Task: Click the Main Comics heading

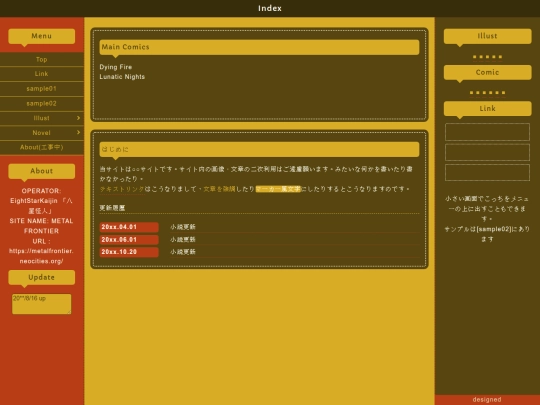Action: [x=259, y=47]
